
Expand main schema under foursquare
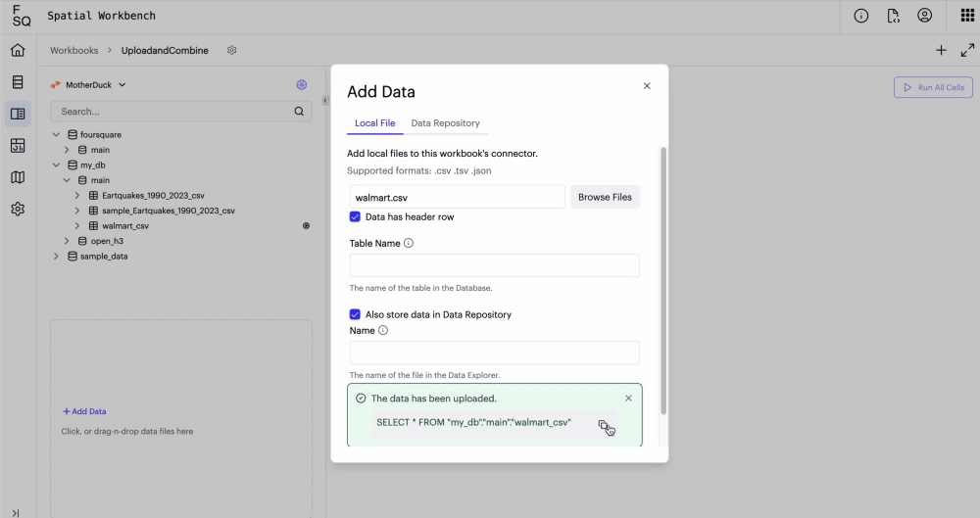67,150
